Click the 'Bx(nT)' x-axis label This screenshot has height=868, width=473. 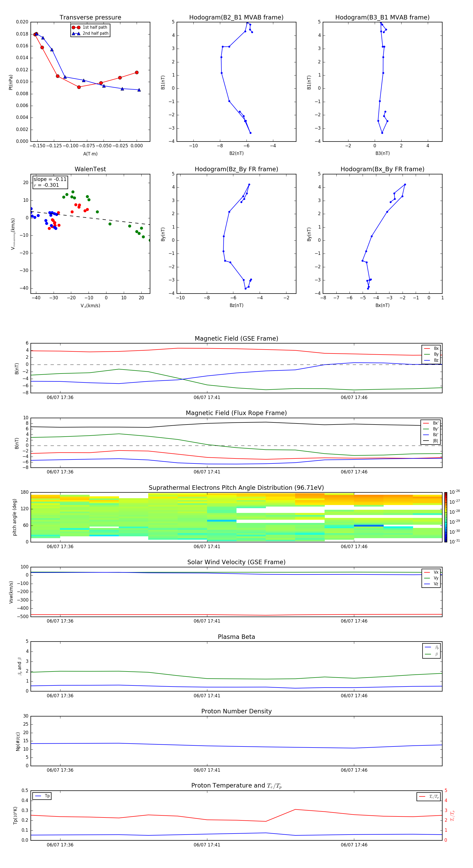click(x=382, y=305)
